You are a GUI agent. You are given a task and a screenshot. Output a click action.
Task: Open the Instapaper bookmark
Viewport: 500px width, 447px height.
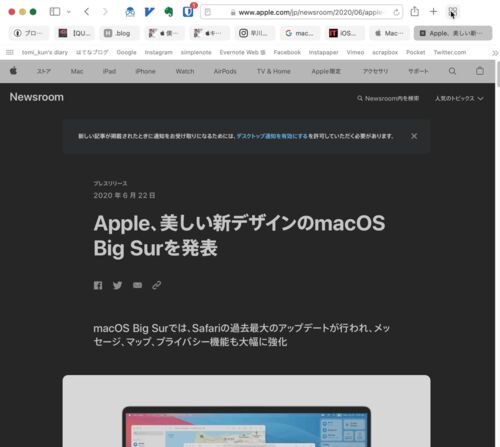point(323,52)
